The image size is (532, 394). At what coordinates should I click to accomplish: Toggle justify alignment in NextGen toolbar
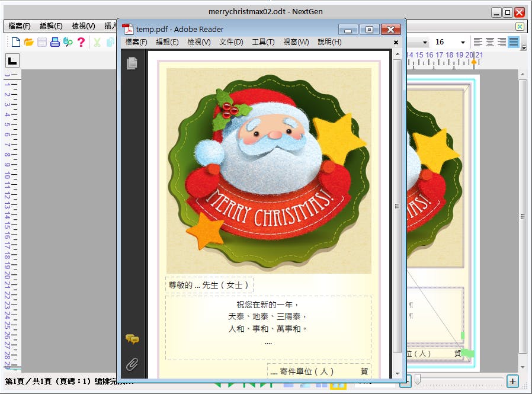tap(514, 42)
